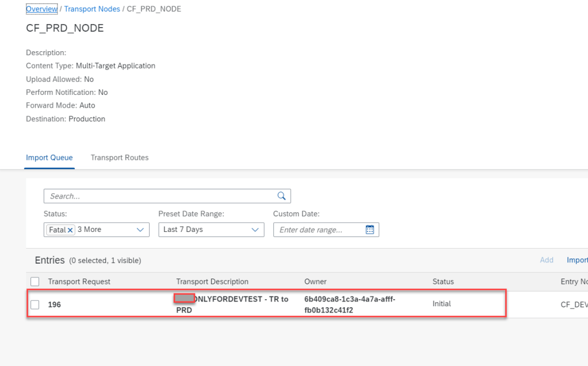Show the 3 More status filters
This screenshot has height=366, width=588.
[89, 230]
